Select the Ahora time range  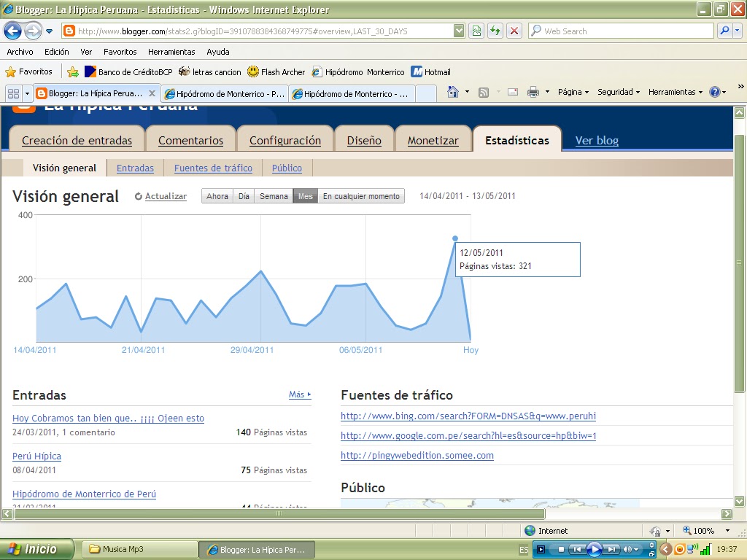point(217,196)
